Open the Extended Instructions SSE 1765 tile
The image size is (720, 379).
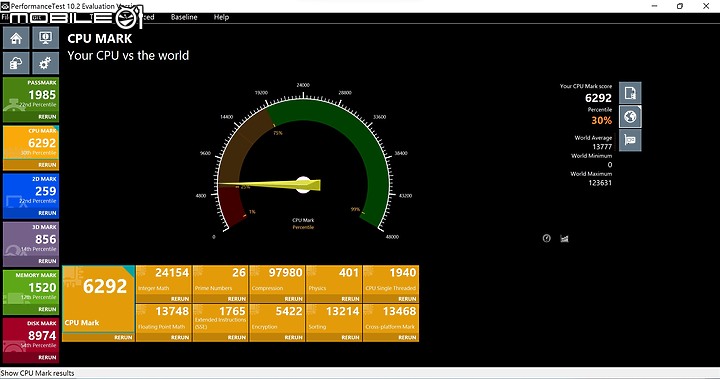(x=220, y=318)
